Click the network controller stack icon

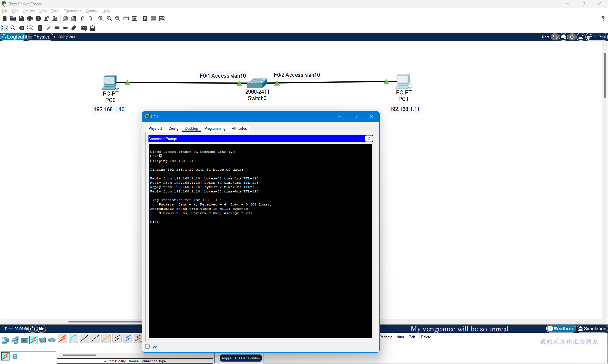(x=153, y=18)
